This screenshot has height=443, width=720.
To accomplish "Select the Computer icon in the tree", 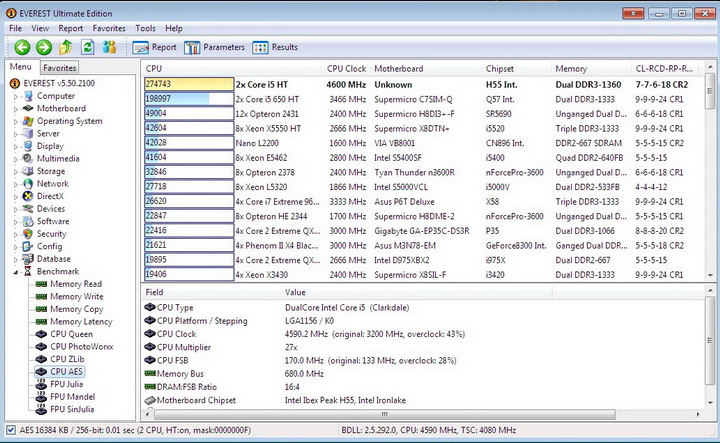I will click(x=28, y=96).
